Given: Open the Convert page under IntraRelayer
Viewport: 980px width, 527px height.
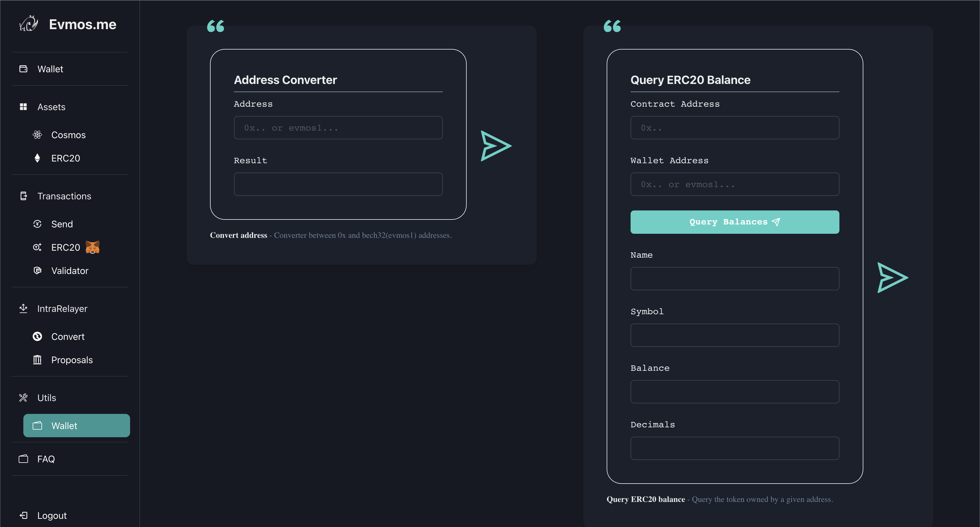Looking at the screenshot, I should pos(68,336).
